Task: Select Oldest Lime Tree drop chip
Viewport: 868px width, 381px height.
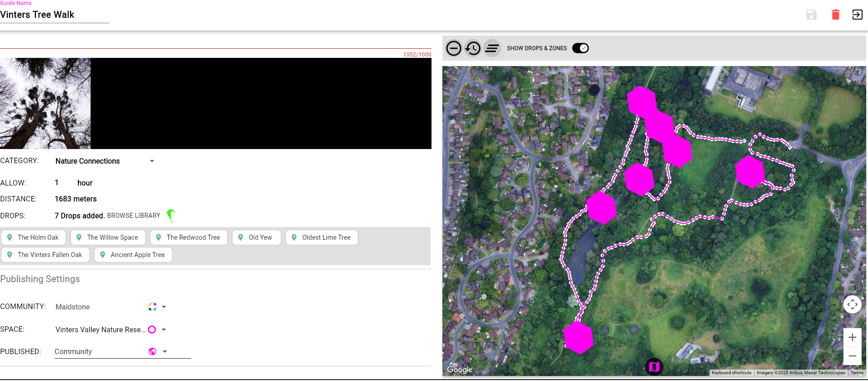Action: (322, 237)
